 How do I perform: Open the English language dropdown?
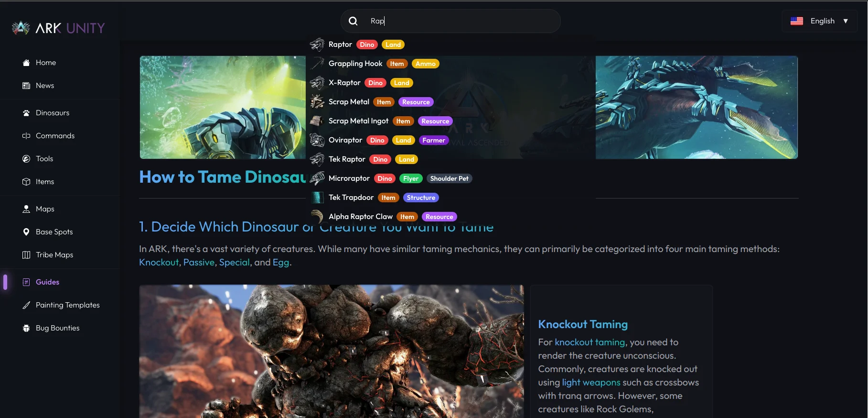(x=819, y=21)
